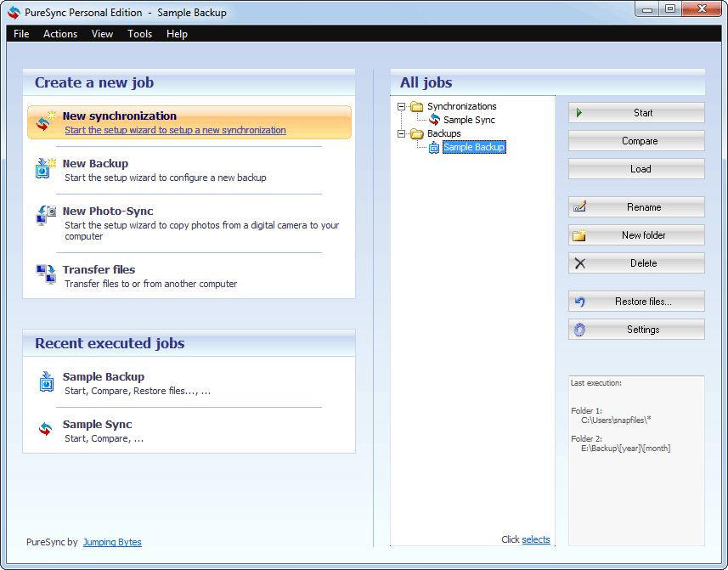
Task: Open the Actions menu
Action: point(60,34)
